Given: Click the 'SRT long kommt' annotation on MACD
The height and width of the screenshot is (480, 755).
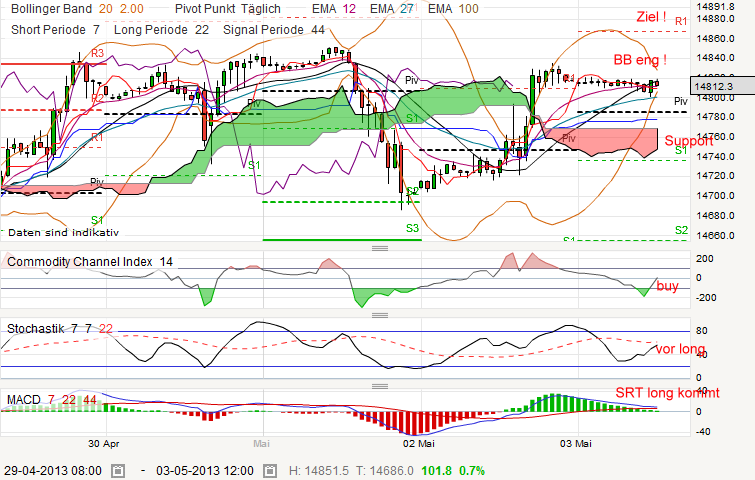Looking at the screenshot, I should (x=667, y=393).
